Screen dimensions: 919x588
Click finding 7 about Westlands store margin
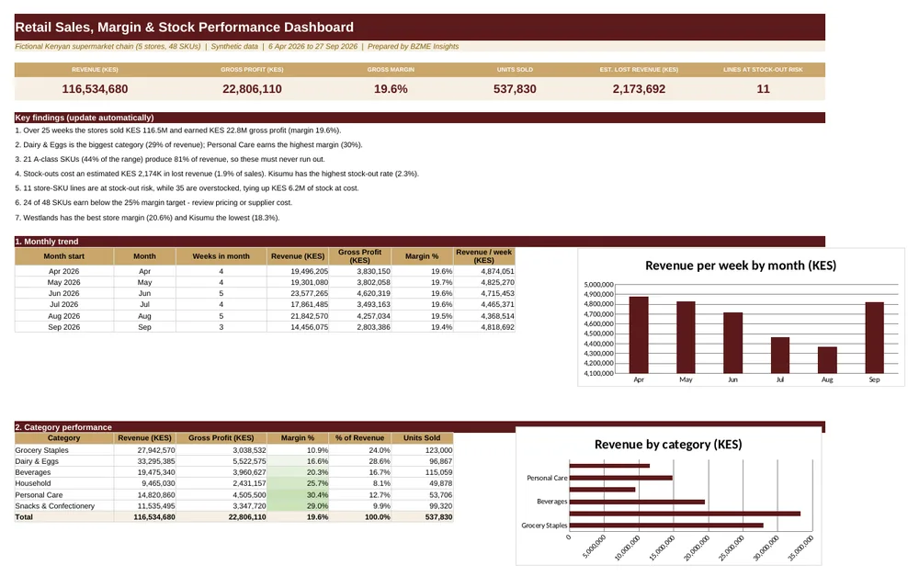click(147, 217)
